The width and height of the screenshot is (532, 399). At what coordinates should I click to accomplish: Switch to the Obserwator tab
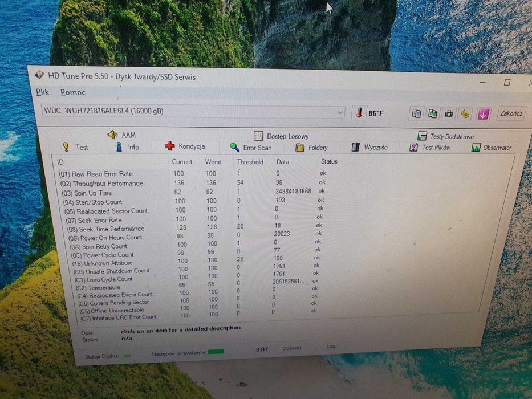[492, 148]
